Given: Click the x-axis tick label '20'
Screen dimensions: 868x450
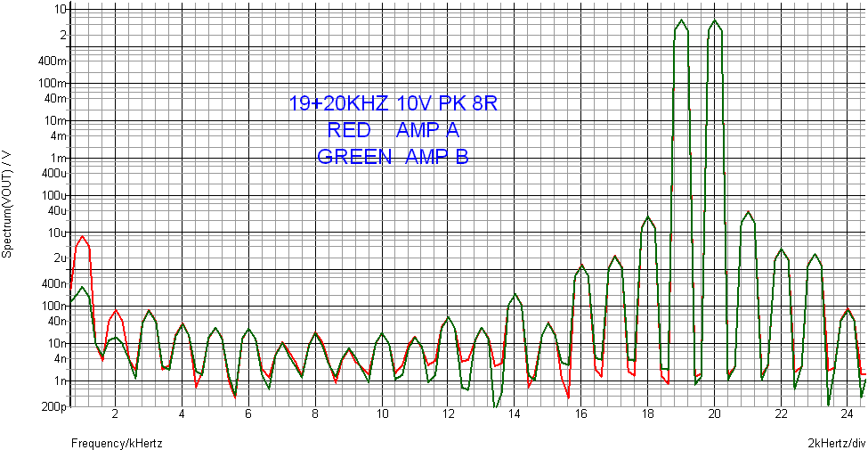Looking at the screenshot, I should (715, 414).
